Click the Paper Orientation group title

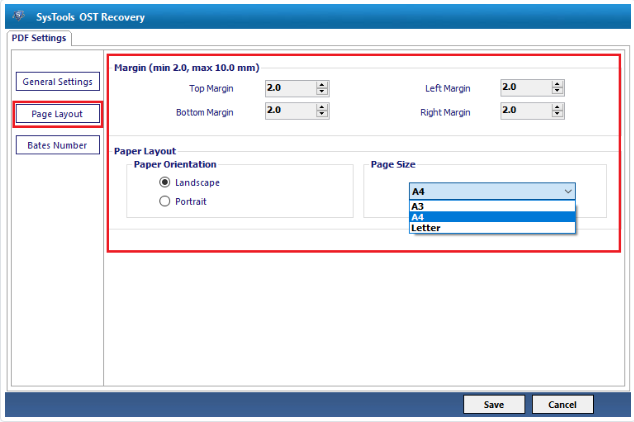175,165
